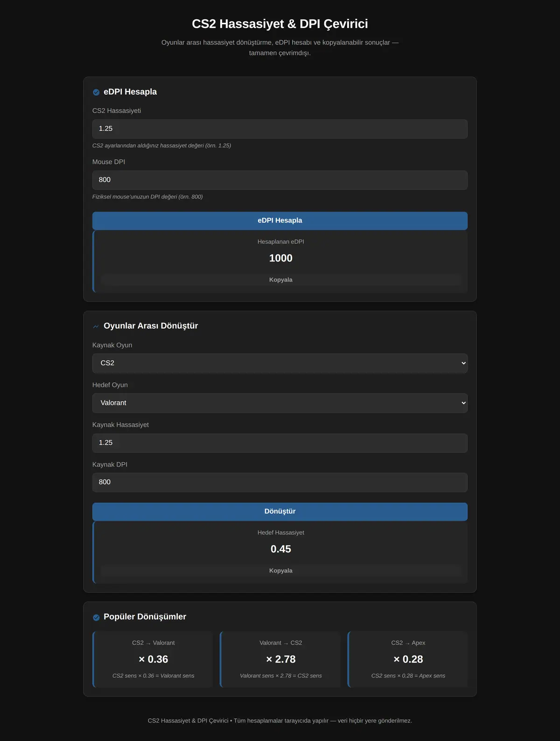The height and width of the screenshot is (741, 560).
Task: Select the CS2 → Valorant conversion card
Action: pos(153,659)
